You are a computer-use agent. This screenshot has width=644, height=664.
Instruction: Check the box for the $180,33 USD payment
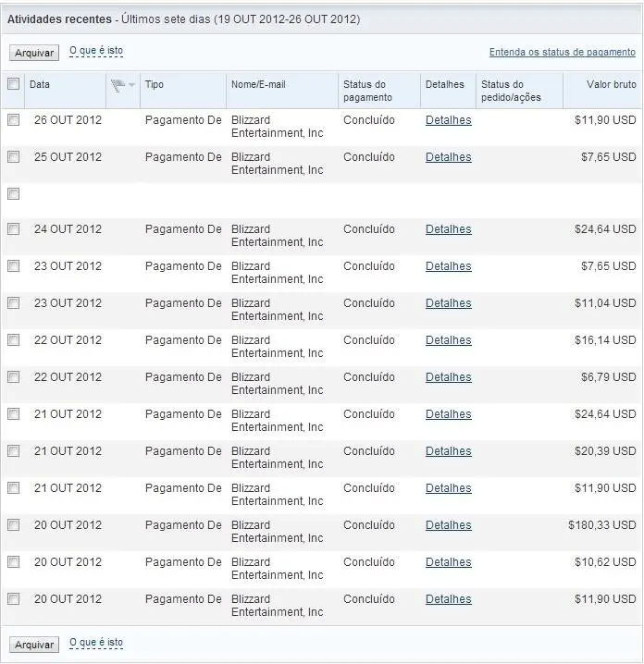[13, 525]
